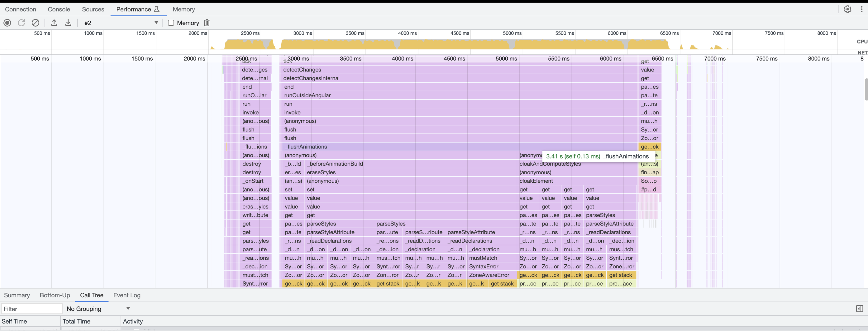The width and height of the screenshot is (868, 331).
Task: Delete recording #2 with the trash icon
Action: pyautogui.click(x=207, y=23)
